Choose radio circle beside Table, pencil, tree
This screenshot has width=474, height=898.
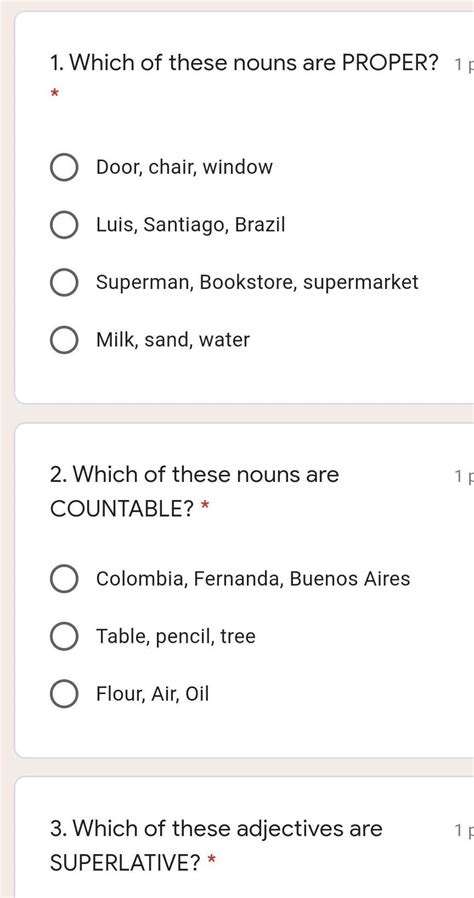tap(64, 636)
